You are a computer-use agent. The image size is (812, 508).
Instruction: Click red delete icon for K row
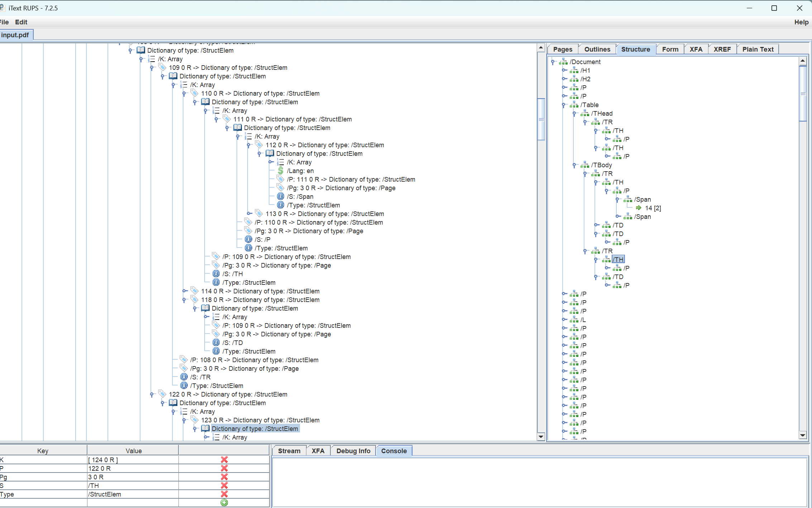click(224, 460)
